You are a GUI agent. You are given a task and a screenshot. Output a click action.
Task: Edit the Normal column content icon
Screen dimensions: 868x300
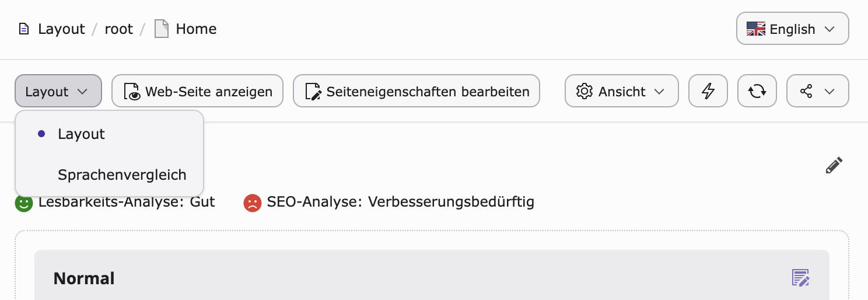point(800,278)
